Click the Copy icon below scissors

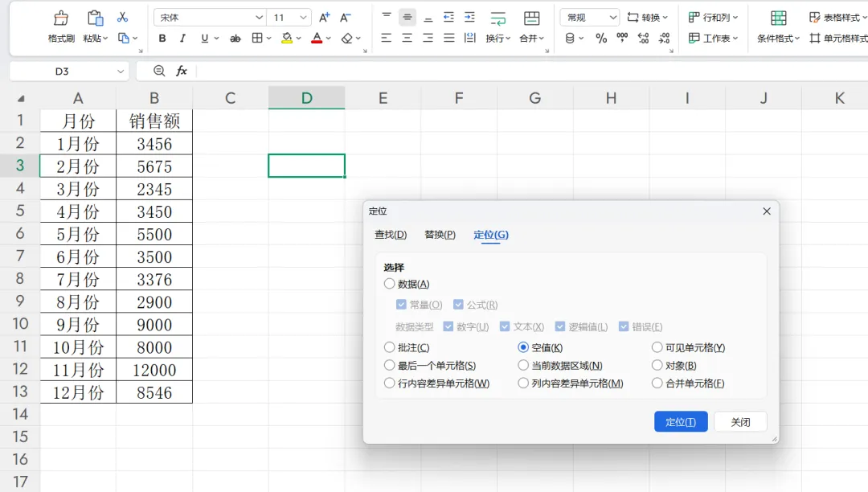[x=124, y=39]
